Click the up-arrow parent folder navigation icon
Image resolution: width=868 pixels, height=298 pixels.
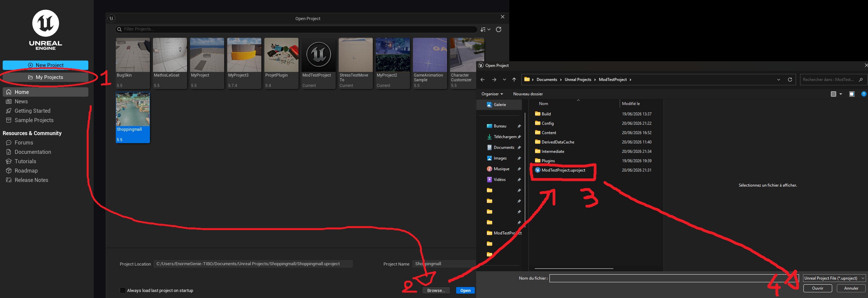pyautogui.click(x=514, y=80)
